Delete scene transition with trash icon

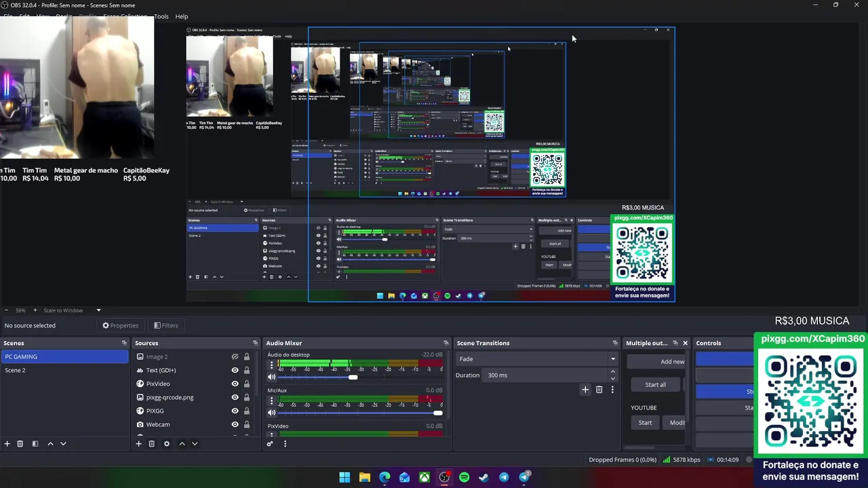pos(599,390)
